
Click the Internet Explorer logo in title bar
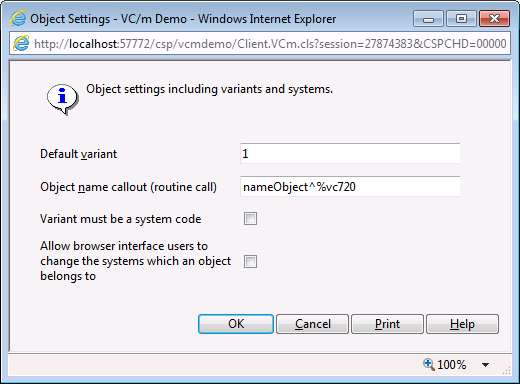18,18
